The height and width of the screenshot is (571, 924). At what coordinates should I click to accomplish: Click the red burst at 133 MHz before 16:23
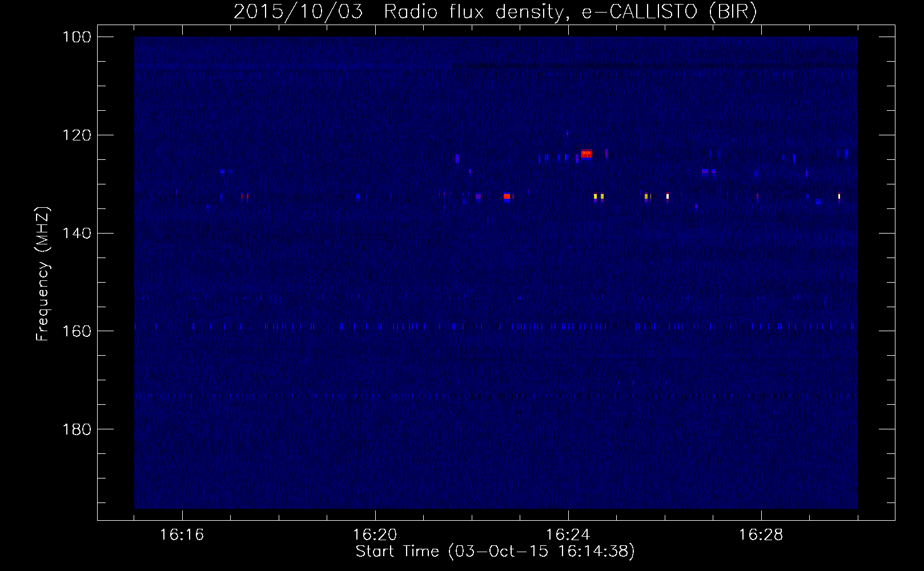click(507, 196)
